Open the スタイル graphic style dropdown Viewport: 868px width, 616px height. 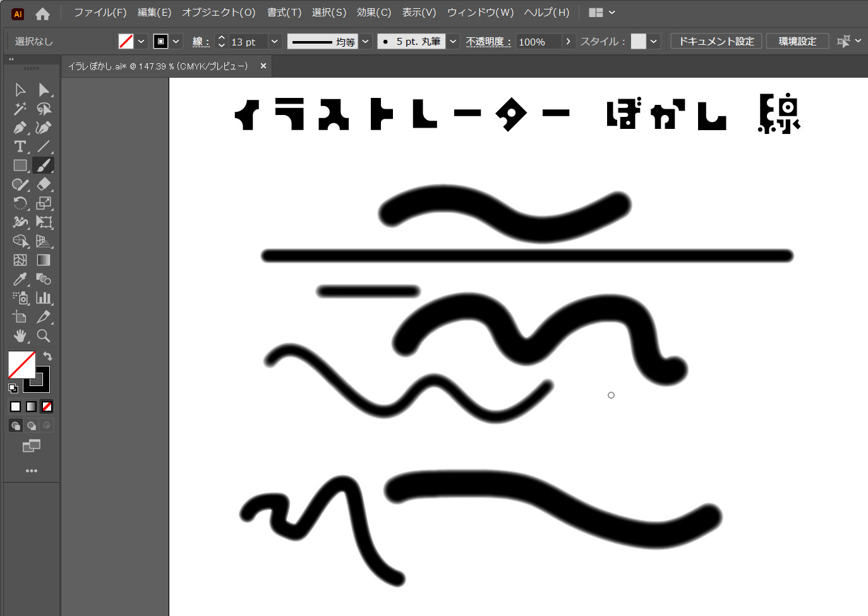pos(654,42)
